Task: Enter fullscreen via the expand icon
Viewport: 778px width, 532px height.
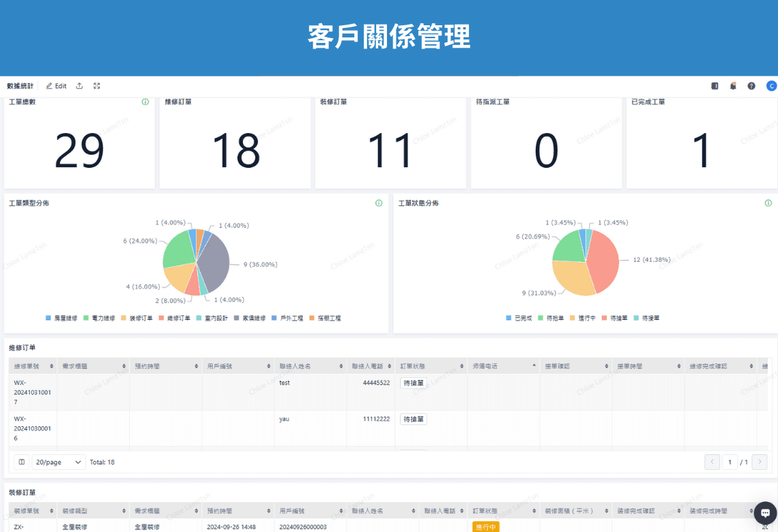Action: pos(96,85)
